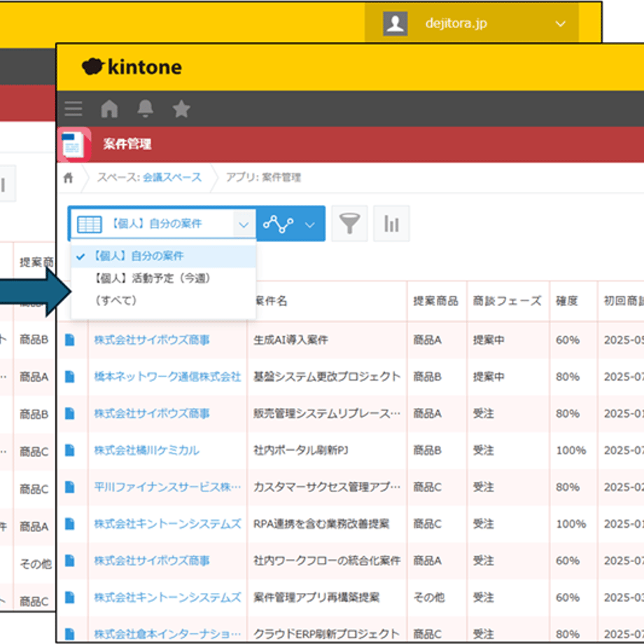Open the 会議スペース breadcrumb link

coord(172,177)
